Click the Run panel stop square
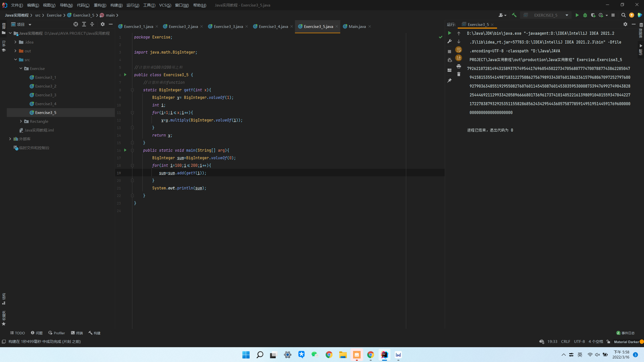Viewport: 644px width, 362px height. [449, 51]
